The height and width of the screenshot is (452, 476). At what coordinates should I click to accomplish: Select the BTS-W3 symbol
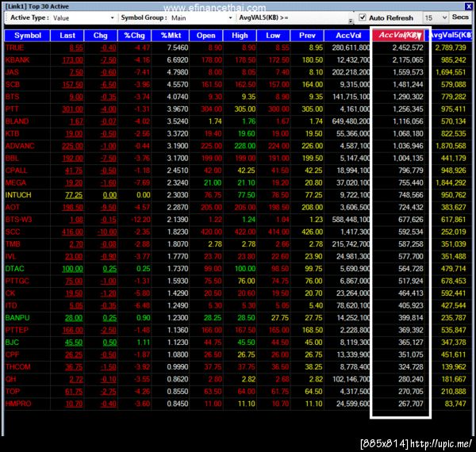click(18, 220)
